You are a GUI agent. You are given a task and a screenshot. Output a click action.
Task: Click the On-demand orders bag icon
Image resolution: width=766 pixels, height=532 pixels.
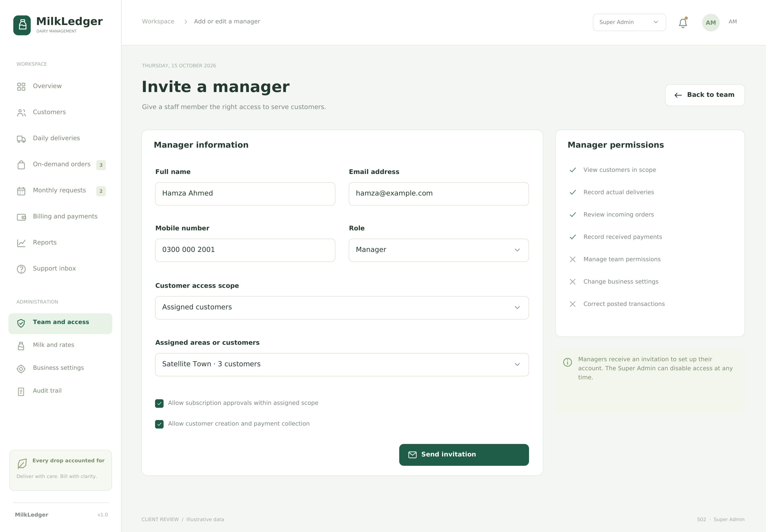click(x=21, y=165)
